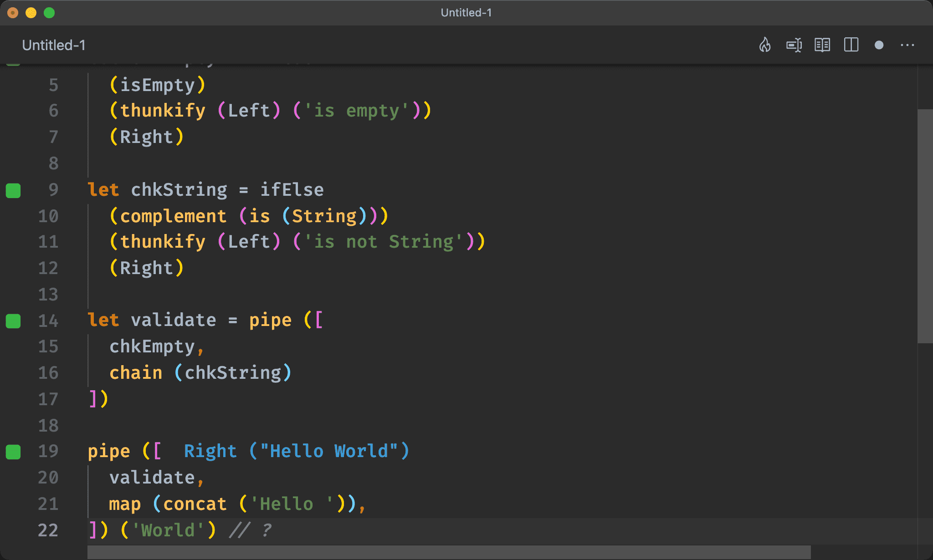Image resolution: width=933 pixels, height=560 pixels.
Task: Click the yellow minimize window button
Action: [31, 13]
